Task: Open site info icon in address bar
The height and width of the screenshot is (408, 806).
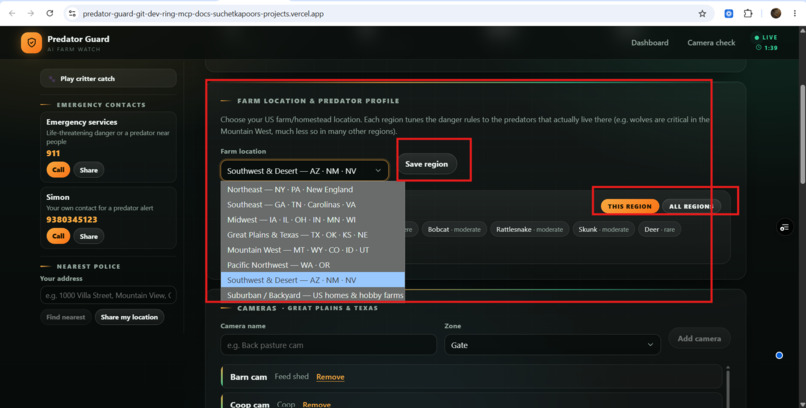Action: pos(72,14)
